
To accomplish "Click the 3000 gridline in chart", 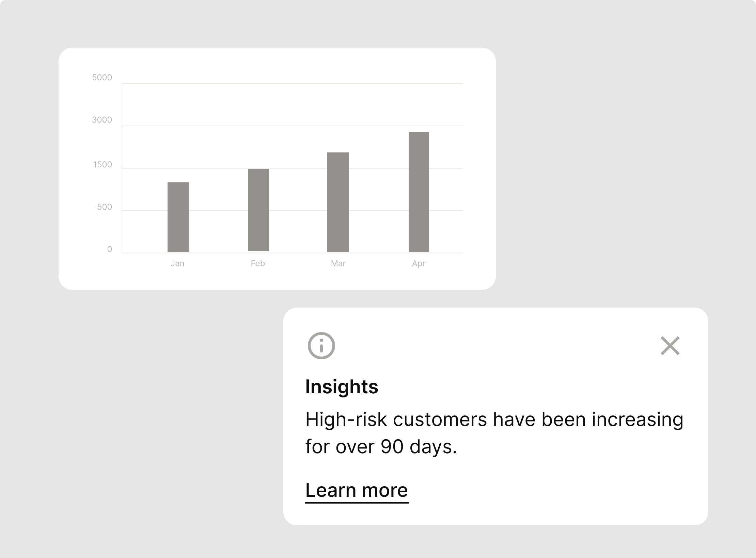I will 293,126.
